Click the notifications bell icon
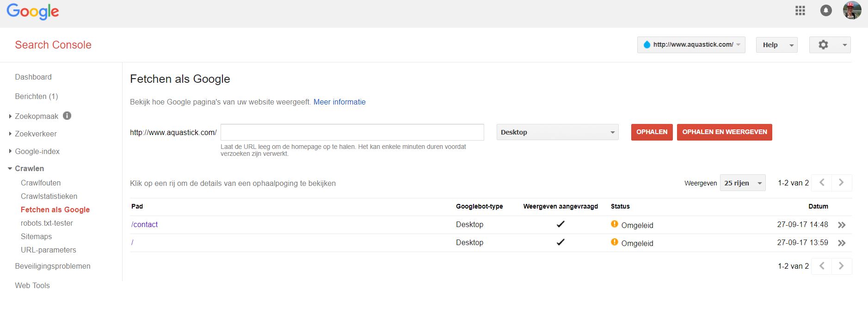This screenshot has height=314, width=868. (x=826, y=11)
